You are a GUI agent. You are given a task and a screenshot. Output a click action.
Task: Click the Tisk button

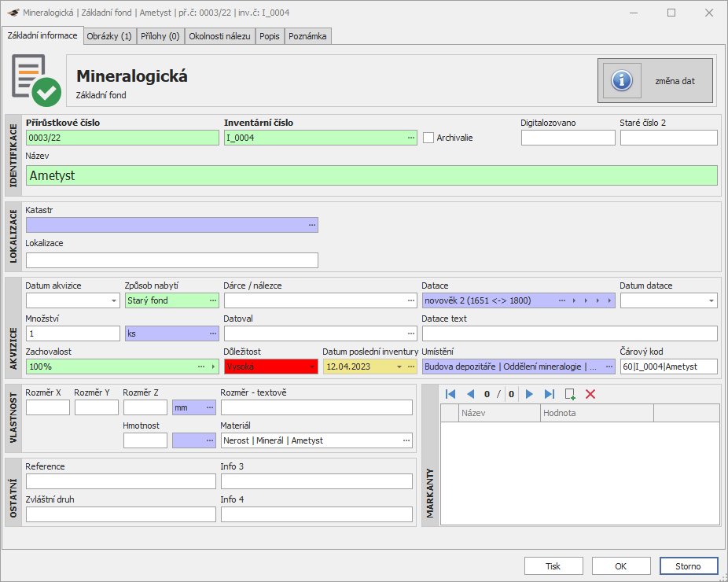pos(553,566)
